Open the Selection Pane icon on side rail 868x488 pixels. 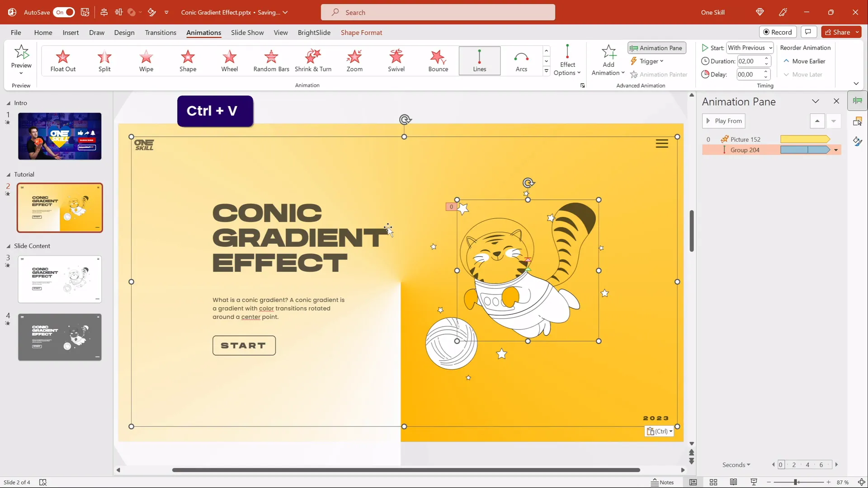click(x=857, y=122)
